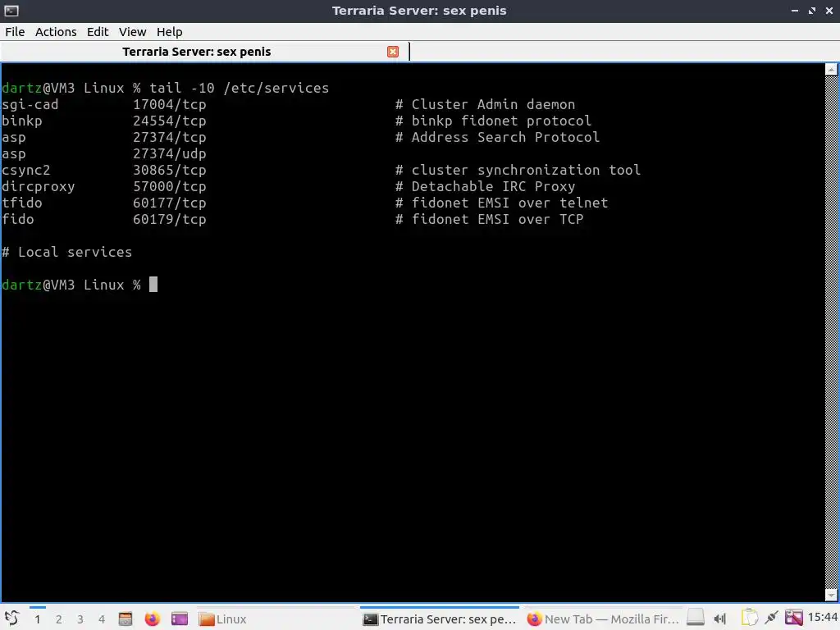Switch to workspace 2
The width and height of the screenshot is (840, 630).
(x=59, y=619)
